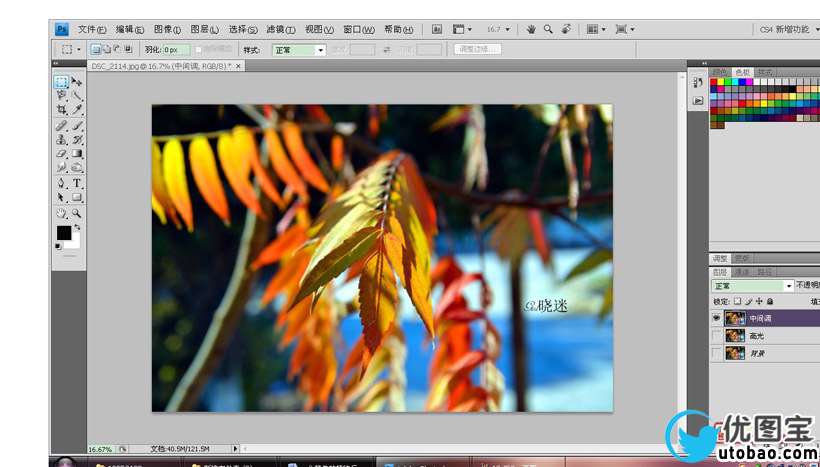Select the Move tool
Viewport: 820px width, 467px height.
click(77, 82)
